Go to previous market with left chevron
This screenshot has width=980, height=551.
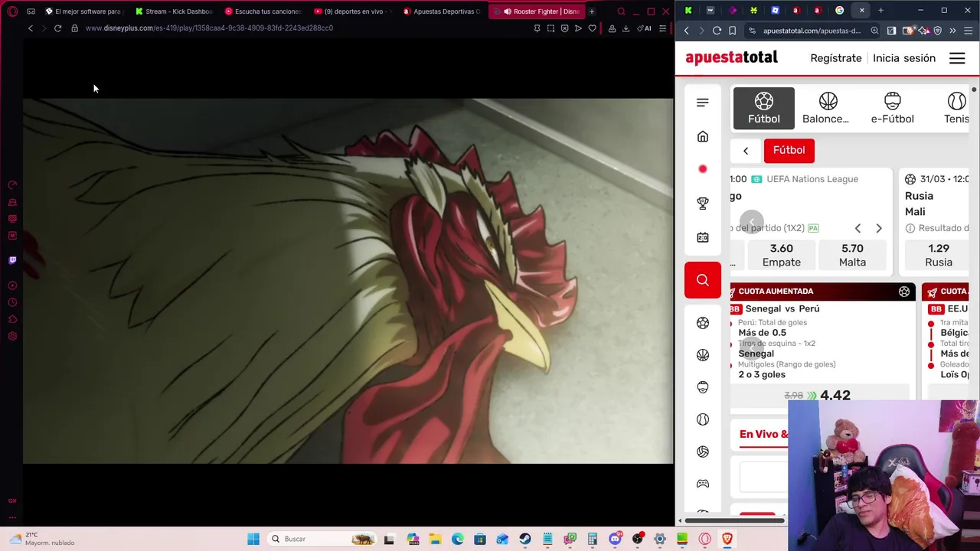click(857, 228)
